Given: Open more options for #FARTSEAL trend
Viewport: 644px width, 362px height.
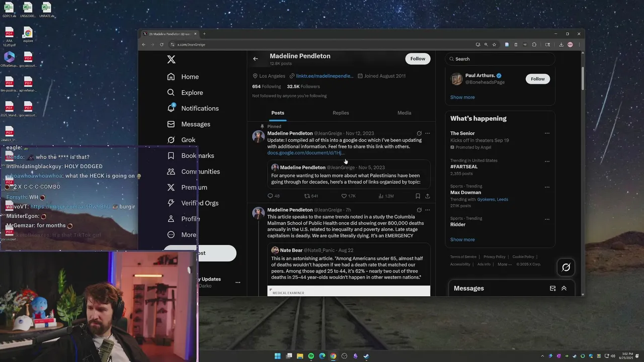Looking at the screenshot, I should (x=547, y=161).
